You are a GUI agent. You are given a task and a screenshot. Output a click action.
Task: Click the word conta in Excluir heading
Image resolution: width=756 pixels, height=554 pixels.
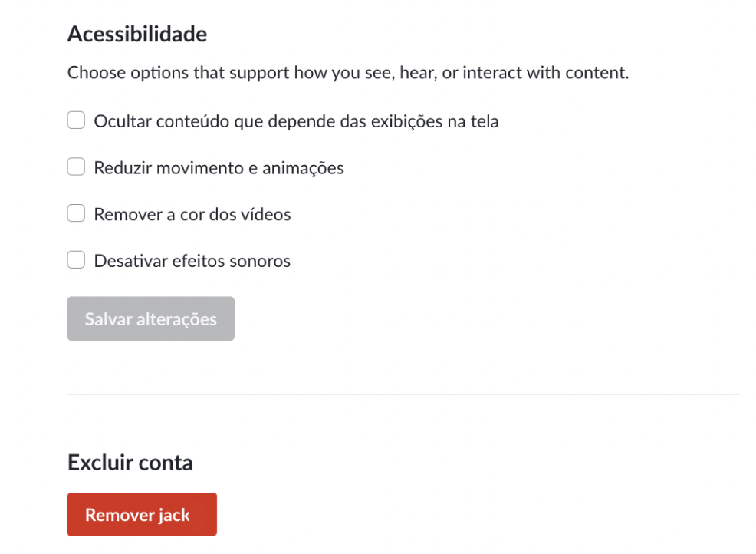click(166, 463)
